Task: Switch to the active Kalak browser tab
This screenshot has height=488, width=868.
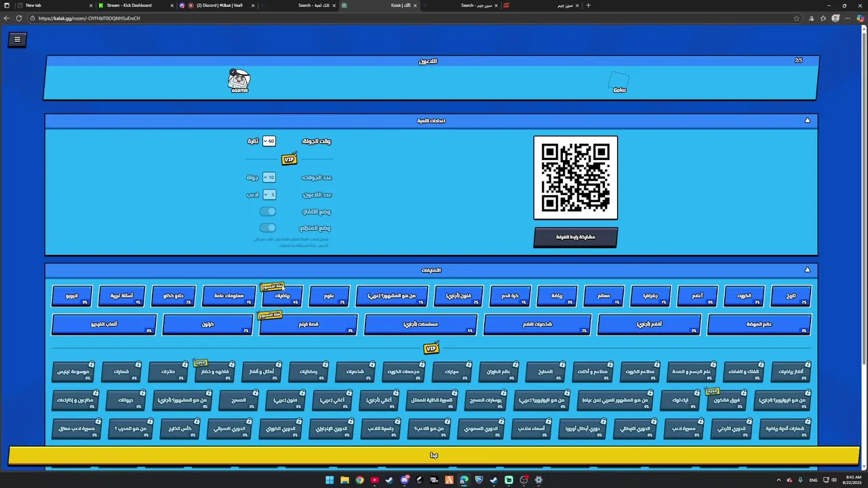Action: [378, 5]
